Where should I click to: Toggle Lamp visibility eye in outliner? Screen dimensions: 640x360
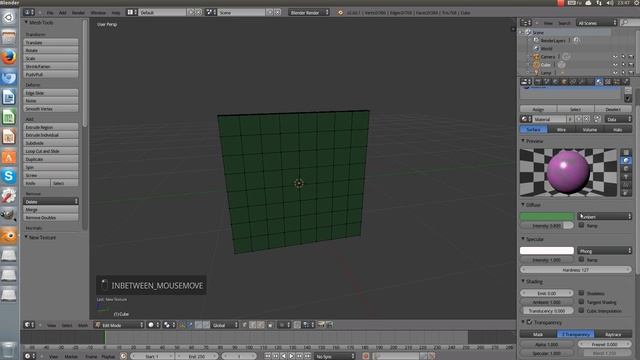click(615, 72)
